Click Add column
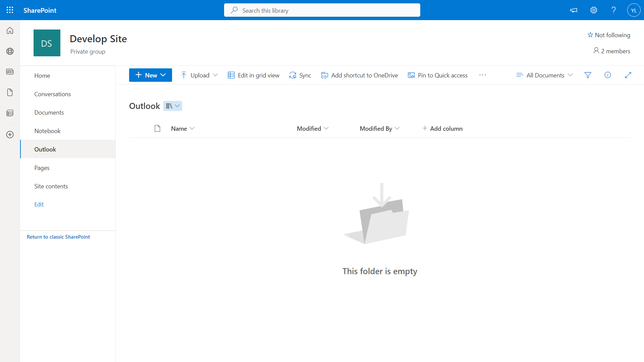 coord(442,128)
